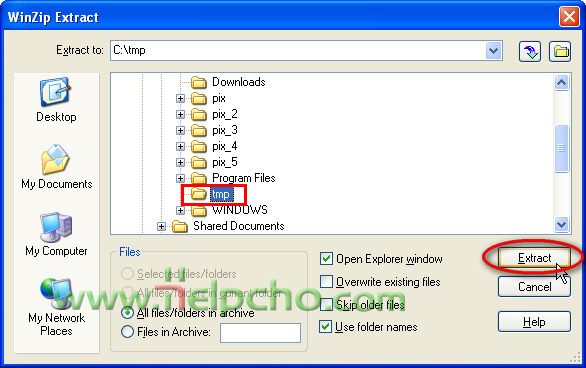The image size is (586, 368).
Task: Click the WINDOWS folder icon
Action: tap(199, 210)
